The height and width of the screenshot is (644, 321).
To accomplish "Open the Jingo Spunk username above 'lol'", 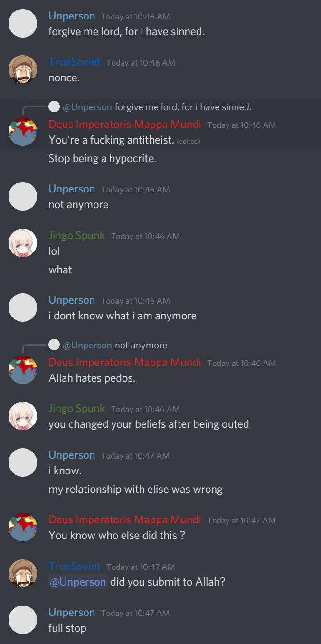I will coord(76,235).
